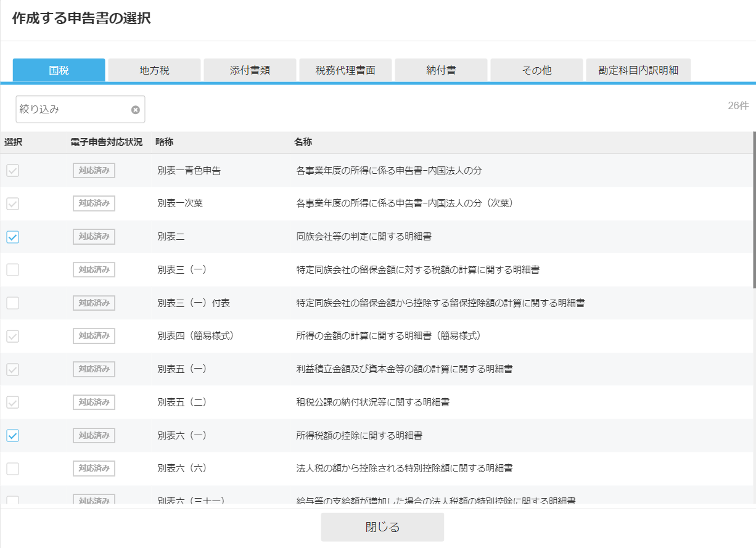Image resolution: width=756 pixels, height=548 pixels.
Task: Open the 添付書類 tab
Action: click(x=250, y=70)
